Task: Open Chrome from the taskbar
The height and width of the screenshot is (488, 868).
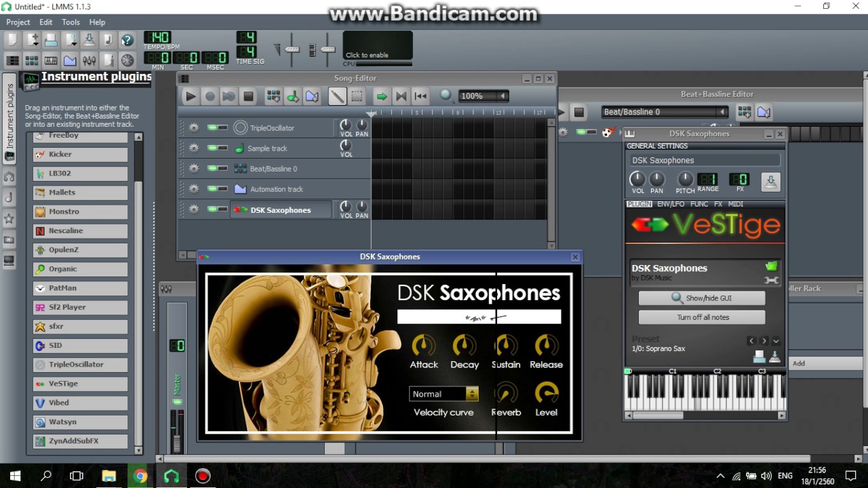Action: coord(140,476)
